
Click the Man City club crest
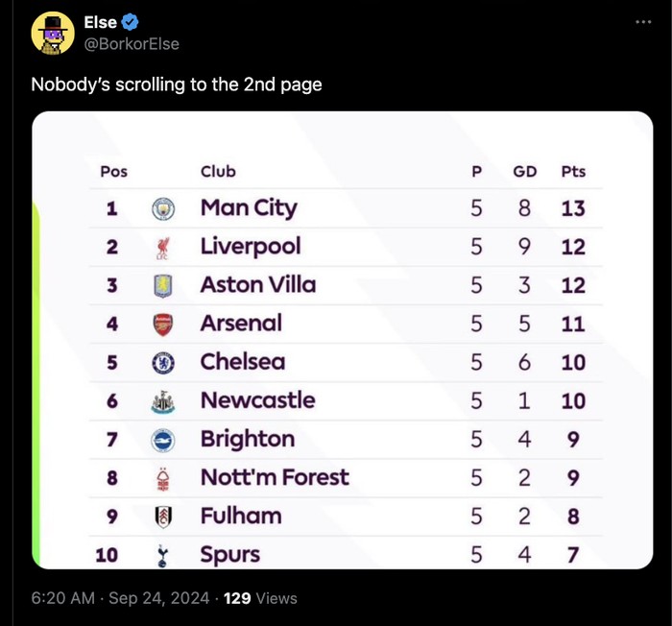pos(163,208)
